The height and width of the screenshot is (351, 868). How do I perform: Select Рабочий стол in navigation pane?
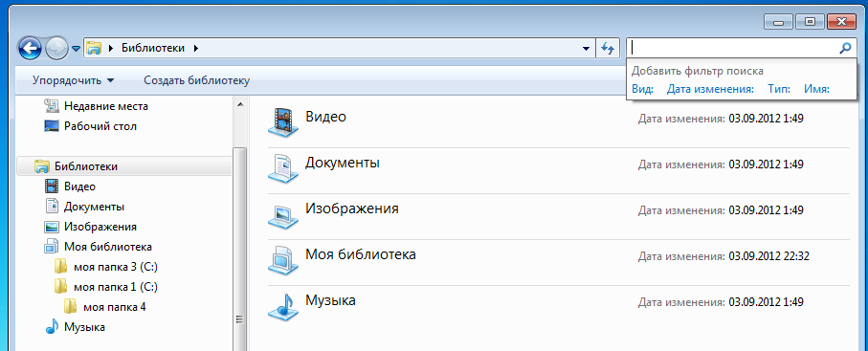(x=100, y=126)
